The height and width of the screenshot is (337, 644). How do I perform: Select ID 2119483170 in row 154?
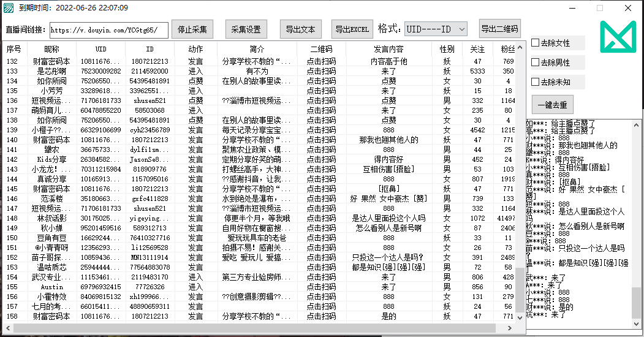[x=150, y=277]
